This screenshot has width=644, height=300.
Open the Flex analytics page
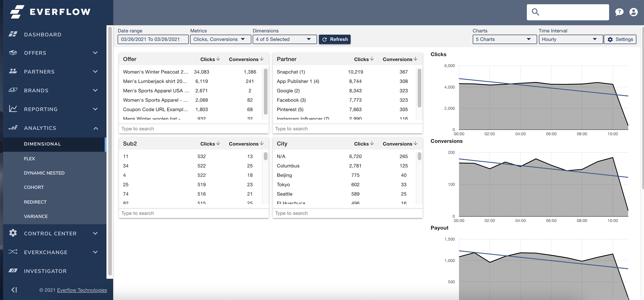[30, 159]
